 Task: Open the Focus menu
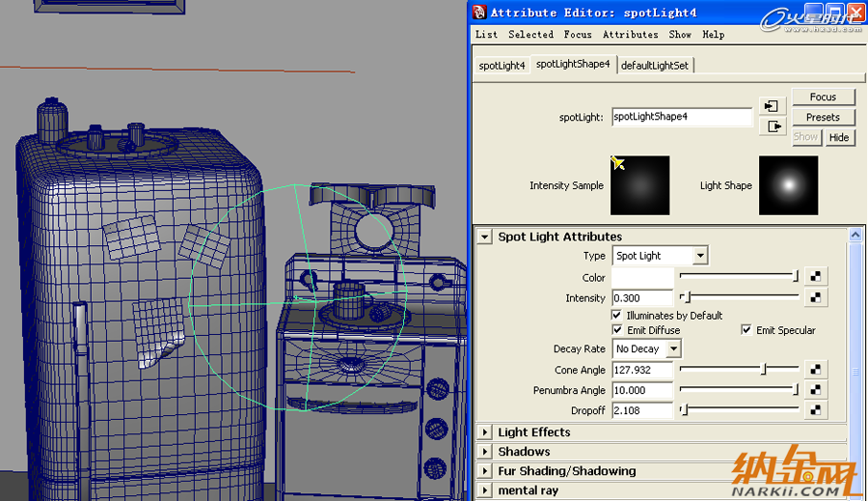(x=578, y=35)
